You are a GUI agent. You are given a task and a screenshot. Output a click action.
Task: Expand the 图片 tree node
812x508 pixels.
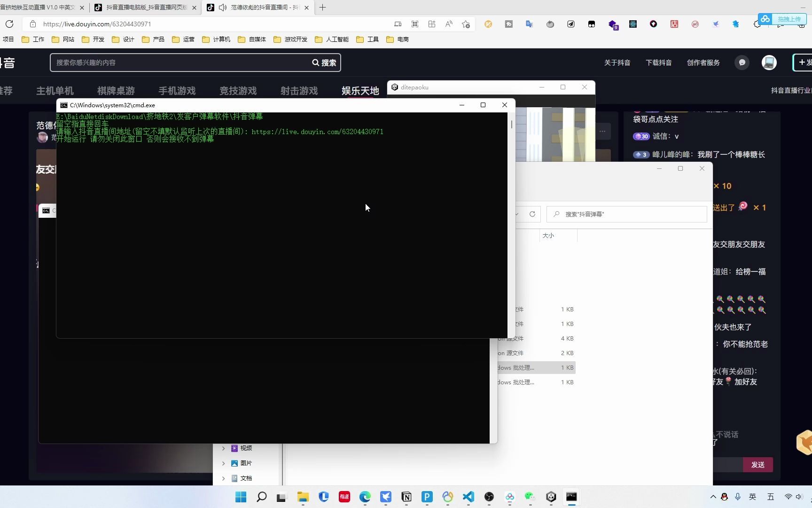click(223, 463)
